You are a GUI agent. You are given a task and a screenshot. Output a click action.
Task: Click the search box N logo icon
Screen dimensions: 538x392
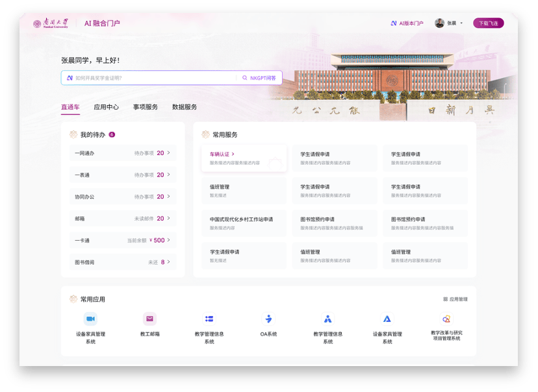point(70,78)
